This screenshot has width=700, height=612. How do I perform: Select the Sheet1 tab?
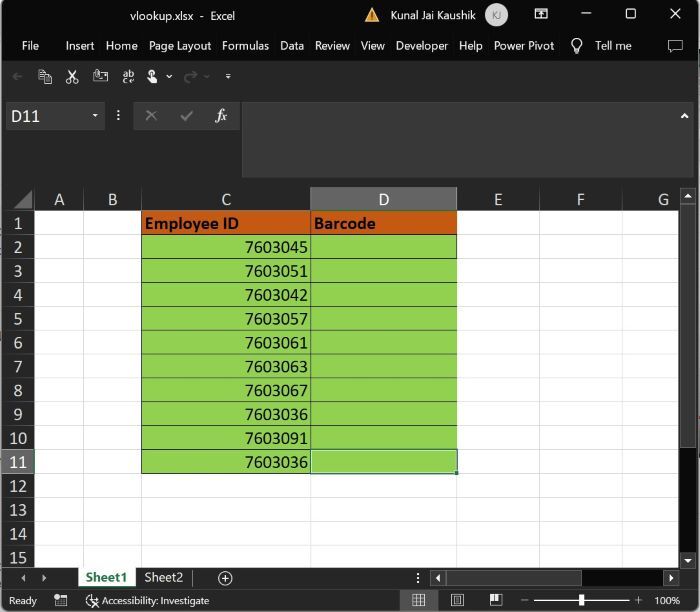pyautogui.click(x=106, y=578)
